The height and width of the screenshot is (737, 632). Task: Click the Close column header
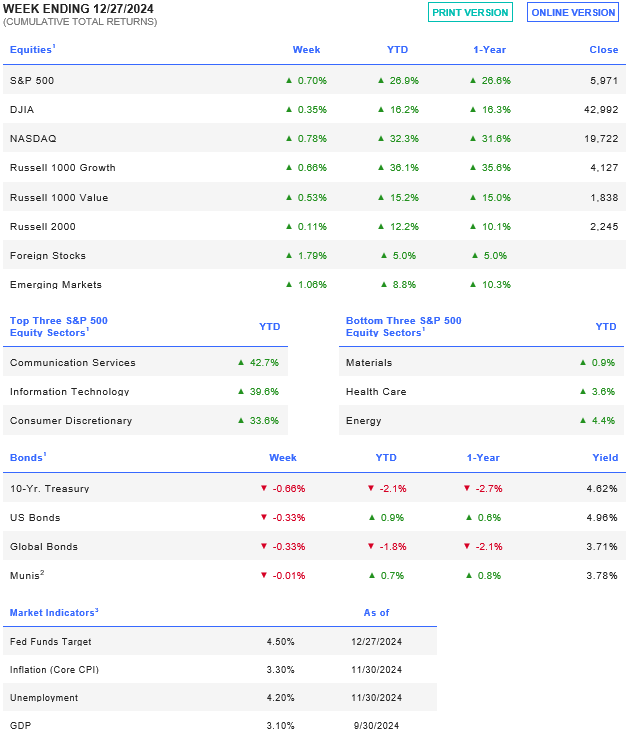604,50
